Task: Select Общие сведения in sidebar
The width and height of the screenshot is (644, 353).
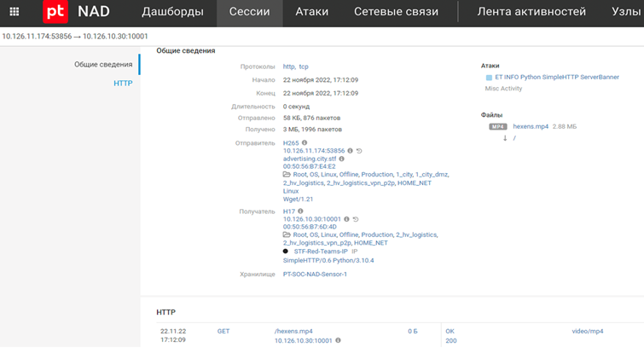Action: pos(103,65)
